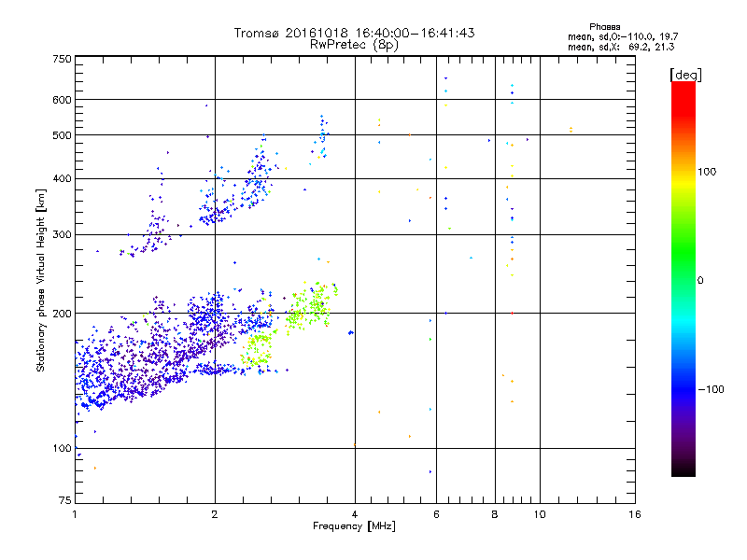Click the subtitle "RwPretec (8p)"
Screen dimensions: 747x560
click(354, 45)
